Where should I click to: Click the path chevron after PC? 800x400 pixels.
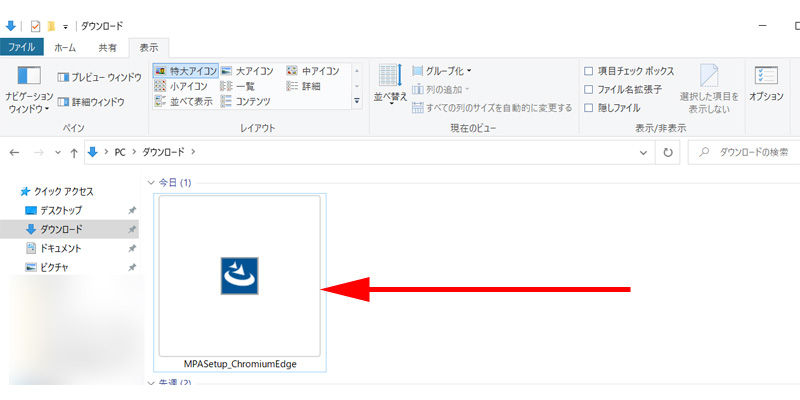(x=134, y=152)
